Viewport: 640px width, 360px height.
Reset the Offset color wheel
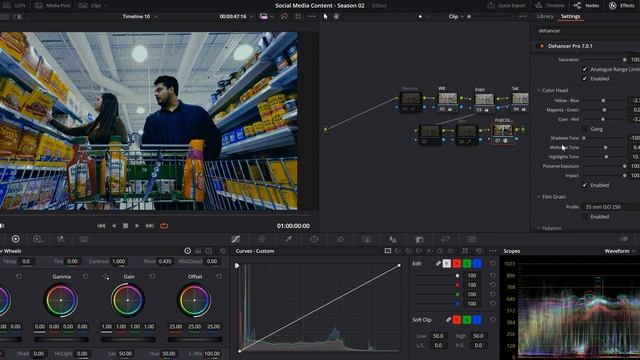(x=219, y=276)
